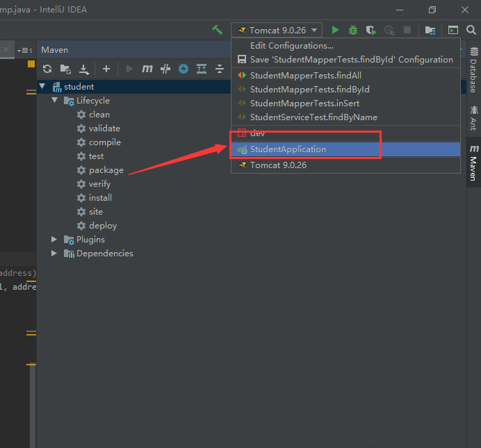This screenshot has width=481, height=448.
Task: Click the Maven panel title
Action: tap(55, 50)
